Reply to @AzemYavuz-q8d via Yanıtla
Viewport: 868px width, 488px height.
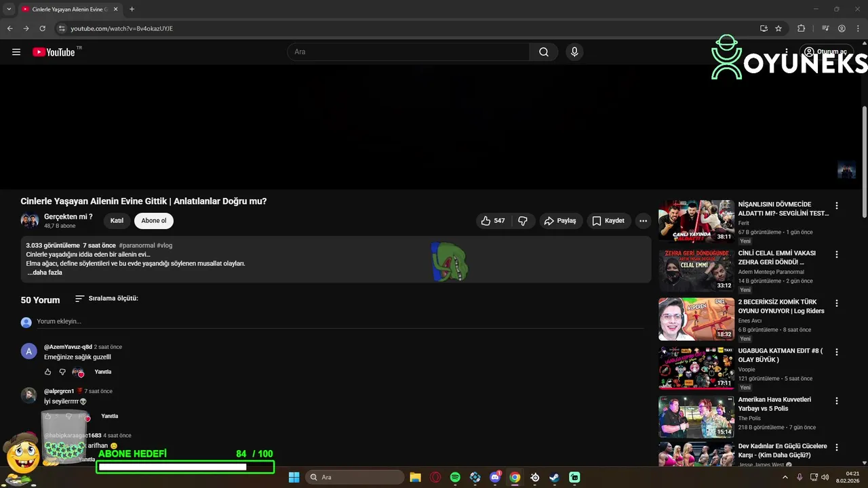pyautogui.click(x=103, y=372)
